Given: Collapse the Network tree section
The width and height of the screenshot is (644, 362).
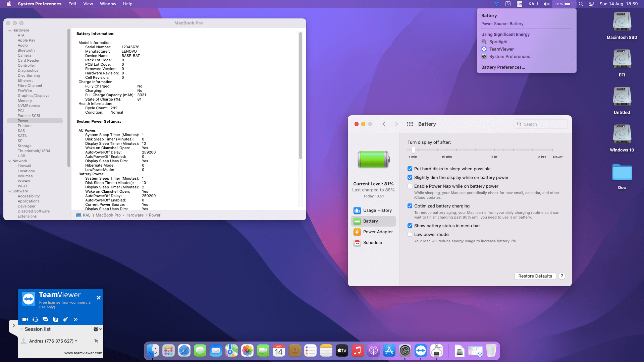Looking at the screenshot, I should [10, 161].
